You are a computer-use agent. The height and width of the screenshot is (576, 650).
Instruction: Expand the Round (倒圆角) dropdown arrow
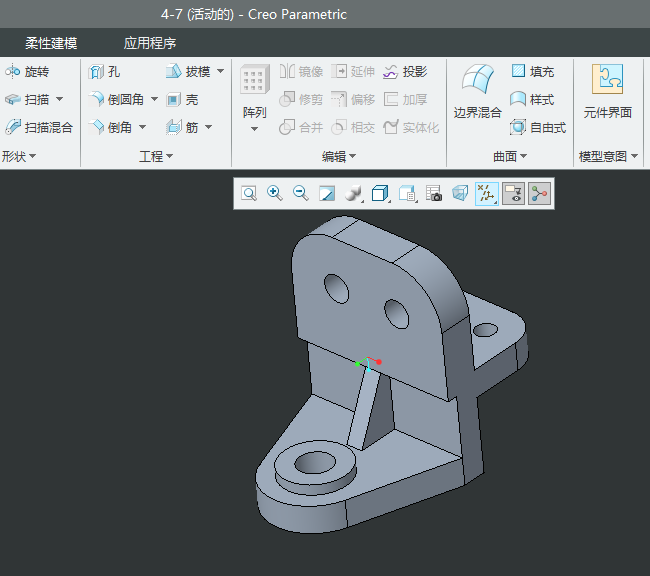click(x=154, y=100)
